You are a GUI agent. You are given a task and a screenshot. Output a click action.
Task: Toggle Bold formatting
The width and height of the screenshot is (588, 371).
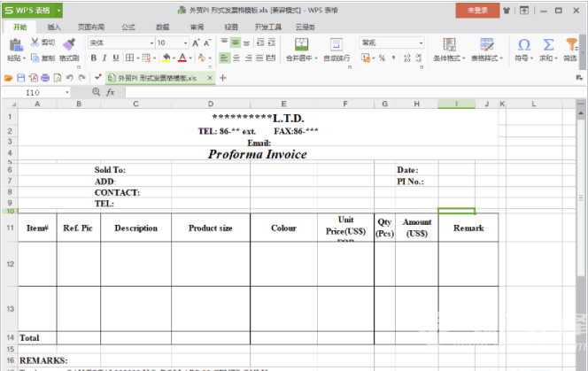pyautogui.click(x=93, y=58)
